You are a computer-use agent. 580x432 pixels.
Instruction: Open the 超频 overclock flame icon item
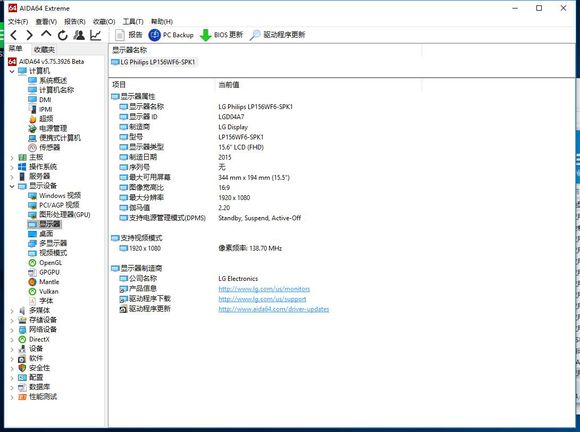(41, 119)
